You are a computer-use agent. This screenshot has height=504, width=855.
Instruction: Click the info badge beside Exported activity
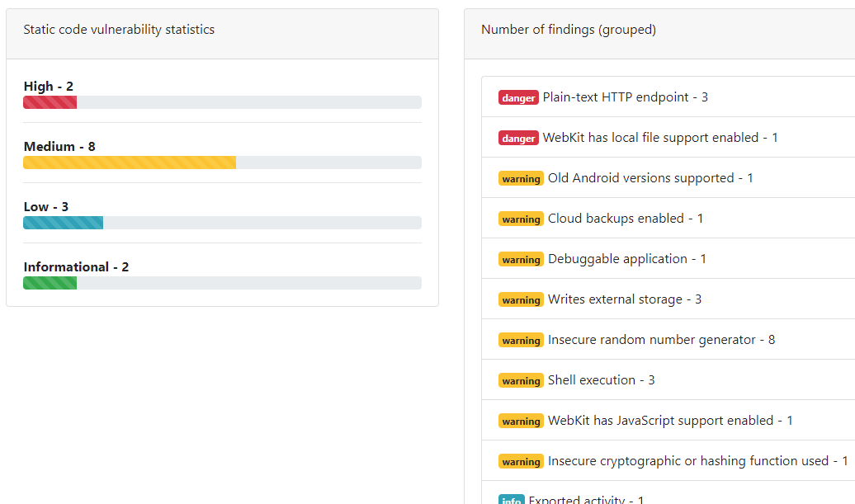(511, 499)
